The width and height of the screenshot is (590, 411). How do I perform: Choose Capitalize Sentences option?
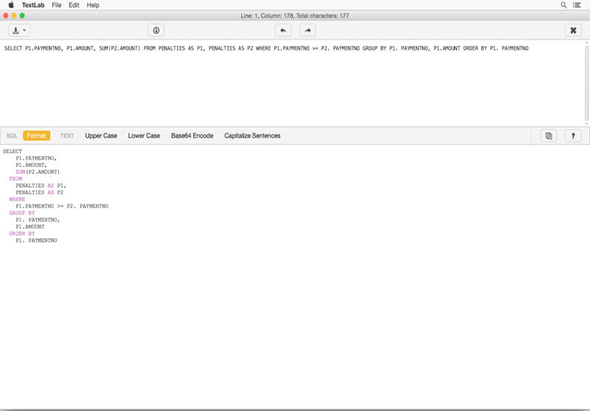[x=252, y=135]
